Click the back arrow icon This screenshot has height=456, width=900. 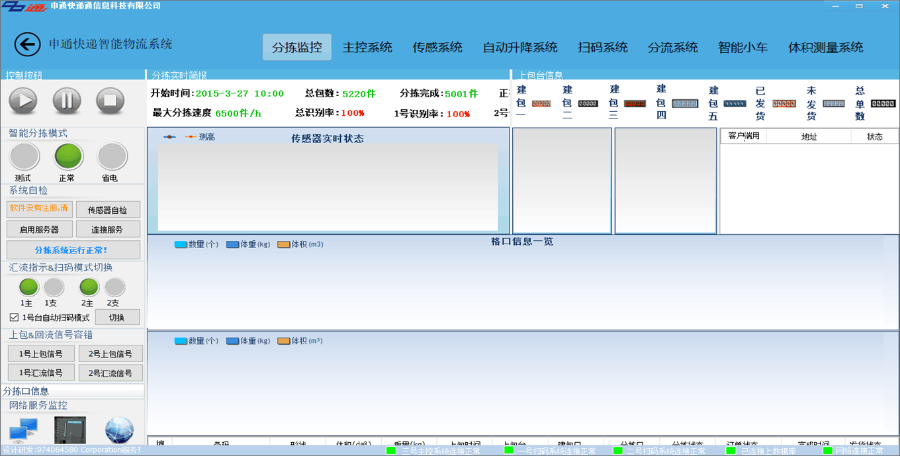click(27, 44)
